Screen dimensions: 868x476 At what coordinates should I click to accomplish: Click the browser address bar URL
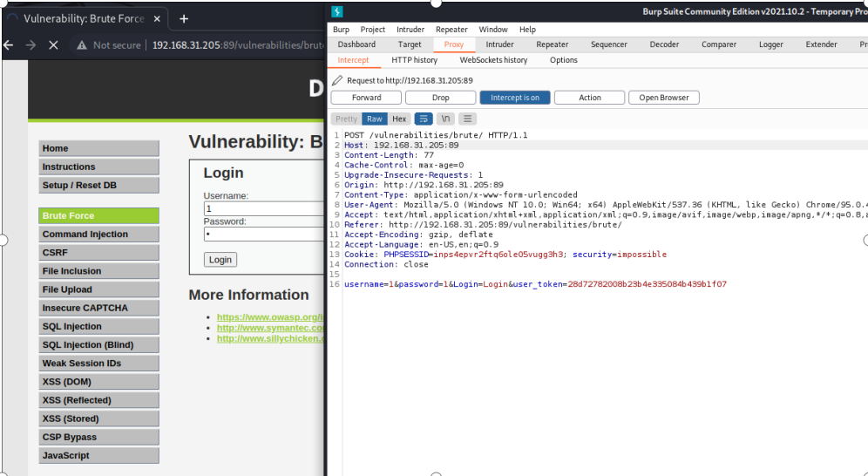pos(238,45)
